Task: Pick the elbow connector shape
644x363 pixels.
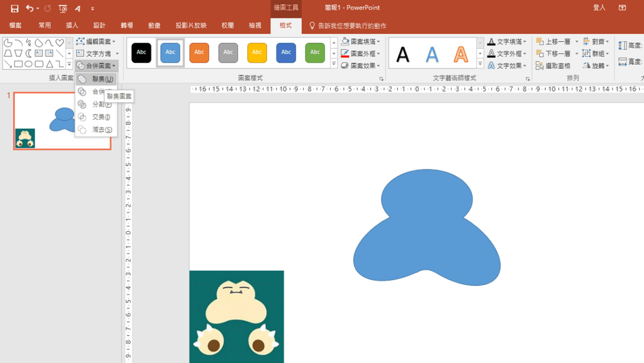Action: (x=60, y=64)
